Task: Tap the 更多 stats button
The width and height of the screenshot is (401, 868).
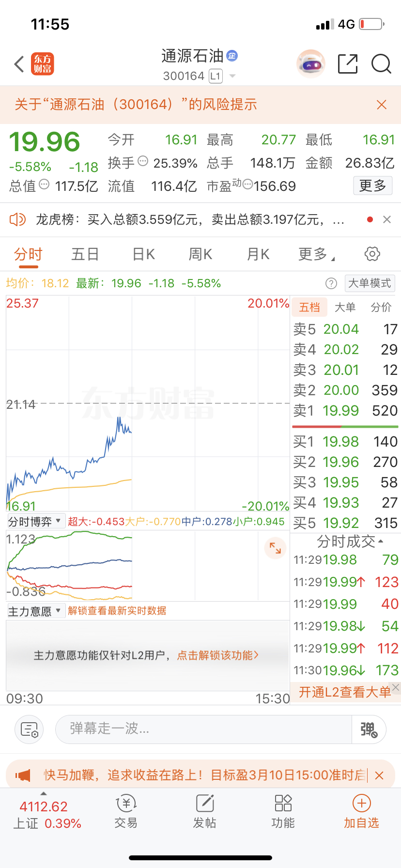Action: tap(372, 186)
